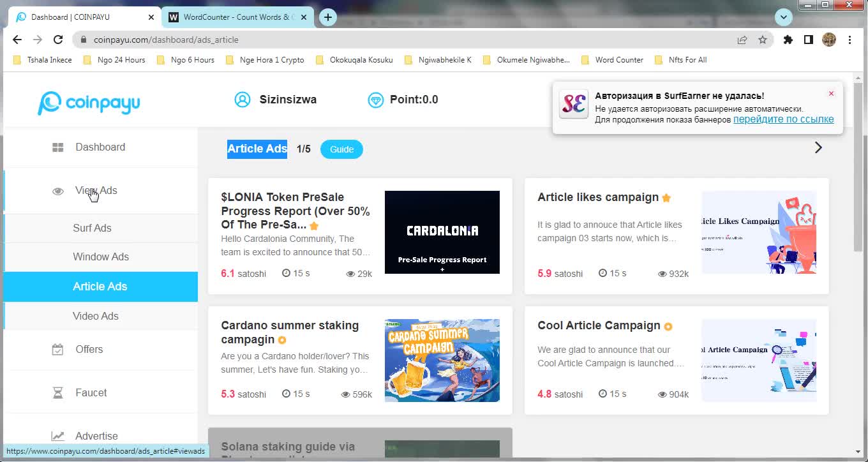Select the Dashboard | COINPAYU tab
Screen dimensions: 868x462
coord(85,17)
